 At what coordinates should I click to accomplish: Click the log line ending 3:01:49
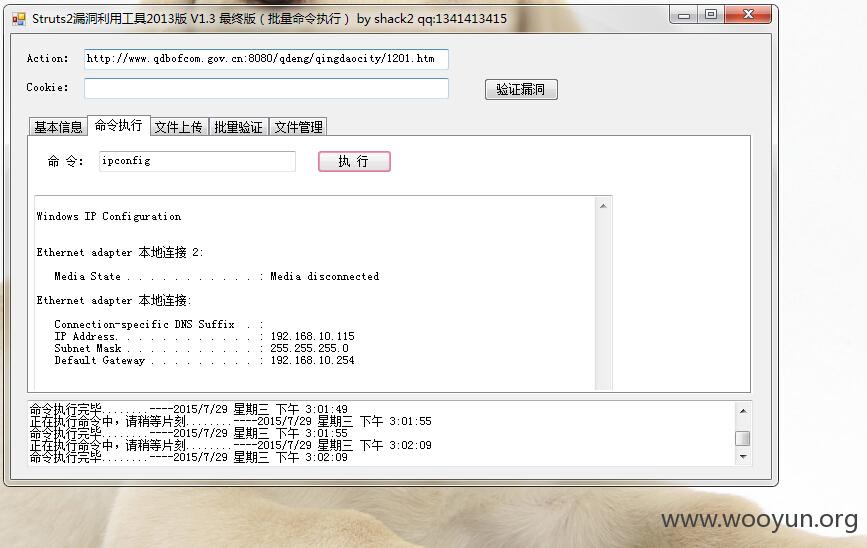[x=189, y=409]
